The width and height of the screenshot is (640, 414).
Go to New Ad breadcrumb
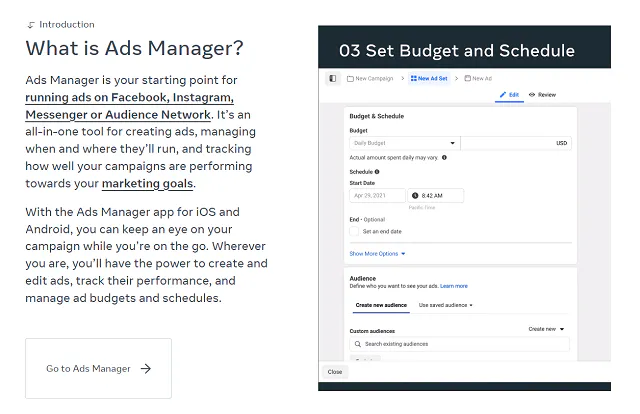coord(478,78)
